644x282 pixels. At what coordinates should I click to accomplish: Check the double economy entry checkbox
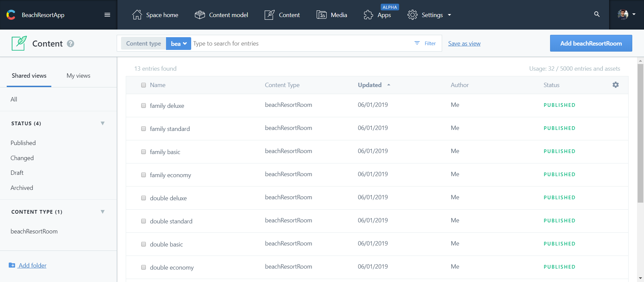144,267
